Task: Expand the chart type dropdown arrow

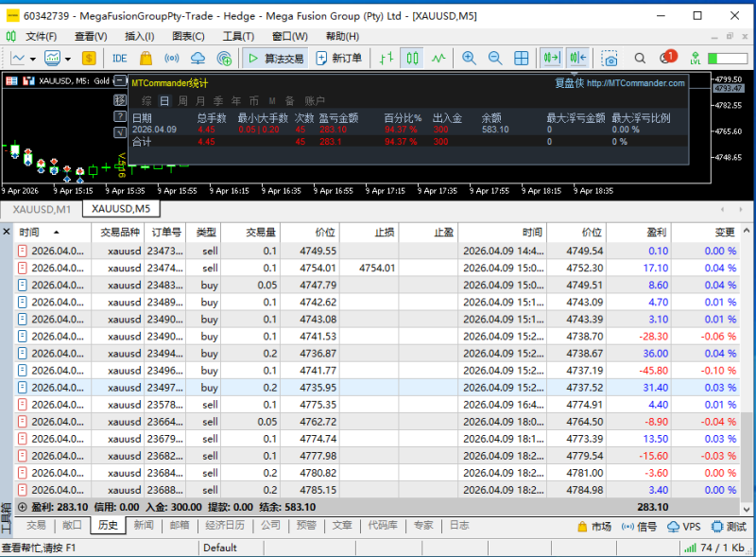Action: (33, 59)
